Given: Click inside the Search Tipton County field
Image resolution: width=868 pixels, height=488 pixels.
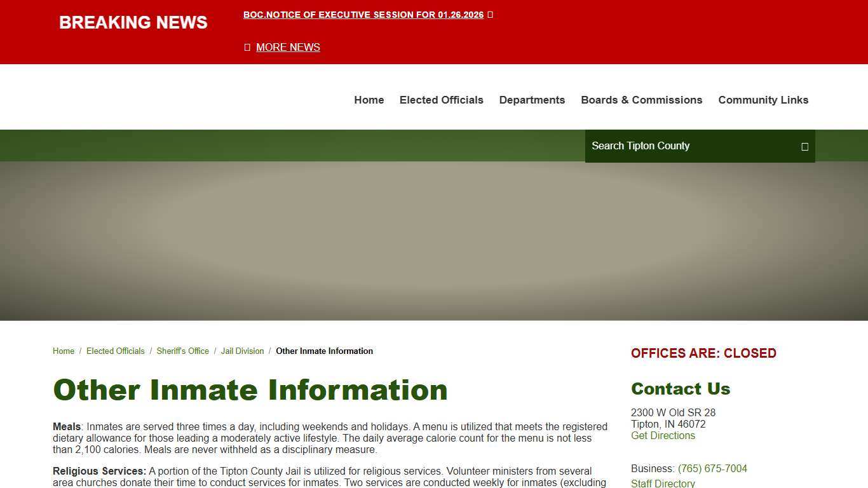Looking at the screenshot, I should tap(674, 146).
